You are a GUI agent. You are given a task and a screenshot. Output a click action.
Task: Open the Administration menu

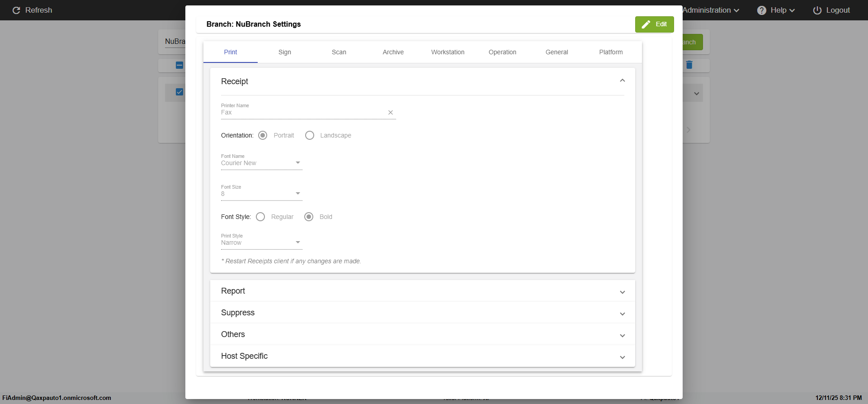click(711, 10)
